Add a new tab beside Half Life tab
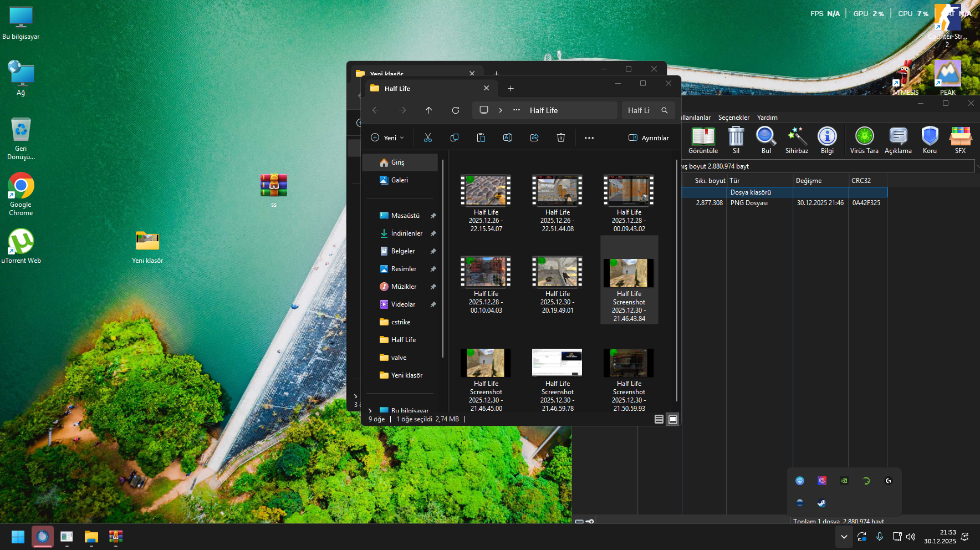This screenshot has height=550, width=980. point(511,89)
